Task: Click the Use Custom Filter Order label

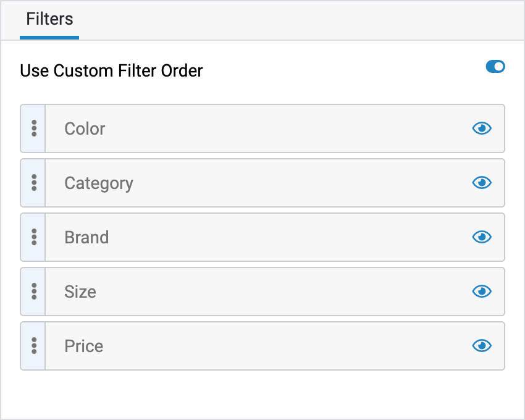Action: click(111, 70)
